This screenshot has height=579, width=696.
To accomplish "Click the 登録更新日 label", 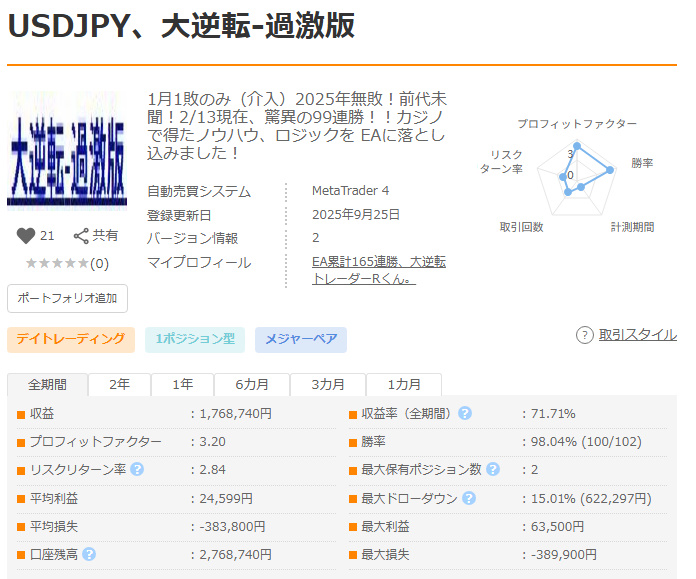I will tap(179, 215).
